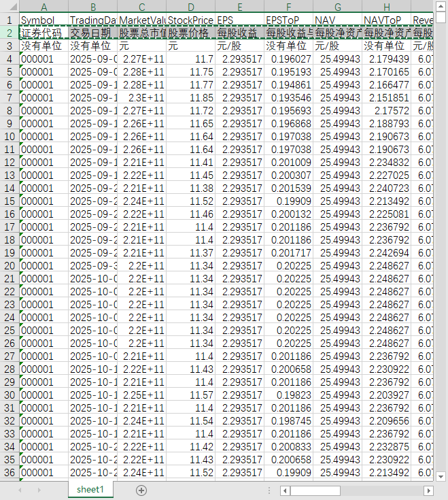Click vertical scrollbar up arrow

pyautogui.click(x=441, y=6)
